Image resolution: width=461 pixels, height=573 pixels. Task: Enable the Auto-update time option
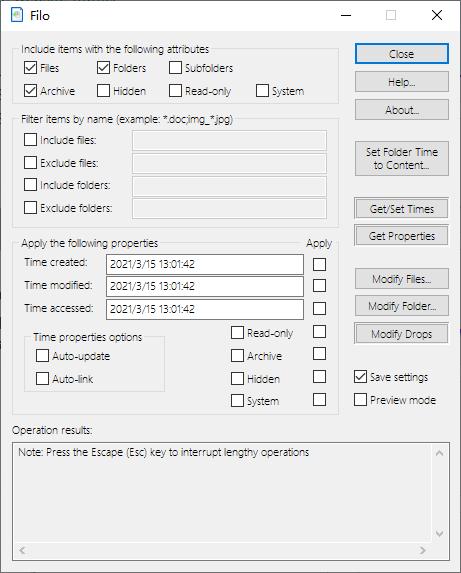pyautogui.click(x=42, y=356)
